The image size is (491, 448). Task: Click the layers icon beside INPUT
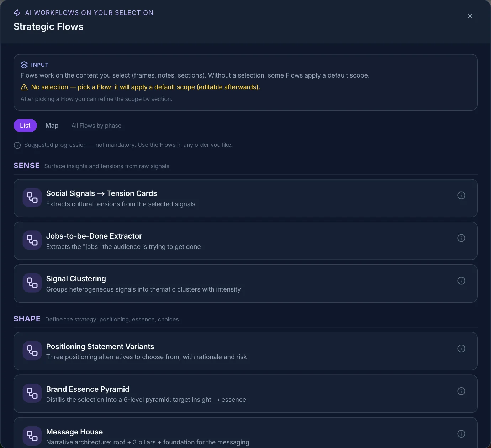pyautogui.click(x=24, y=65)
